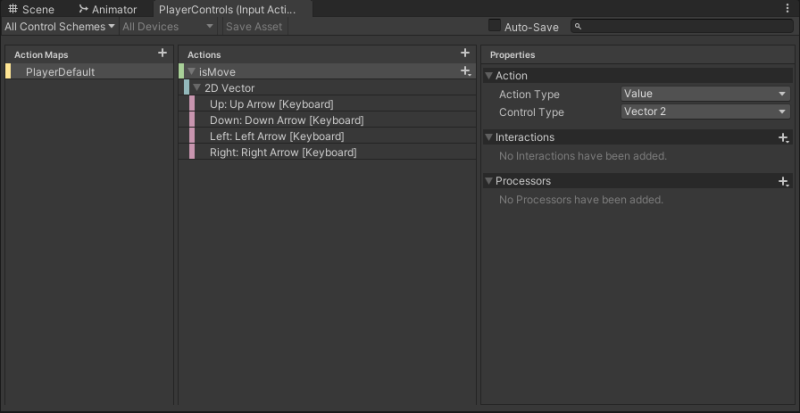Switch to the Scene tab
800x413 pixels.
coord(32,9)
